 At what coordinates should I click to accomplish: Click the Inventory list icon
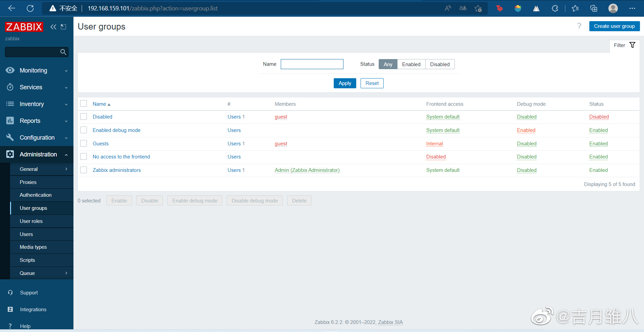point(10,104)
